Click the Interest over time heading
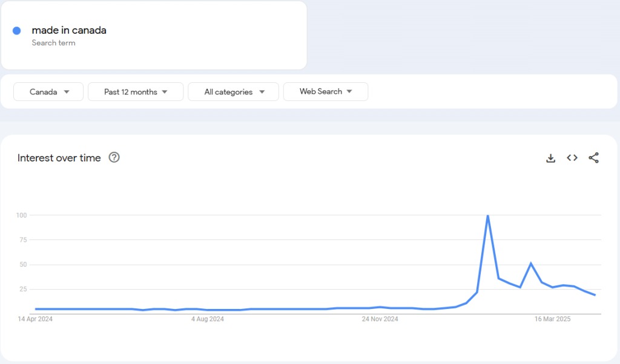 (59, 158)
